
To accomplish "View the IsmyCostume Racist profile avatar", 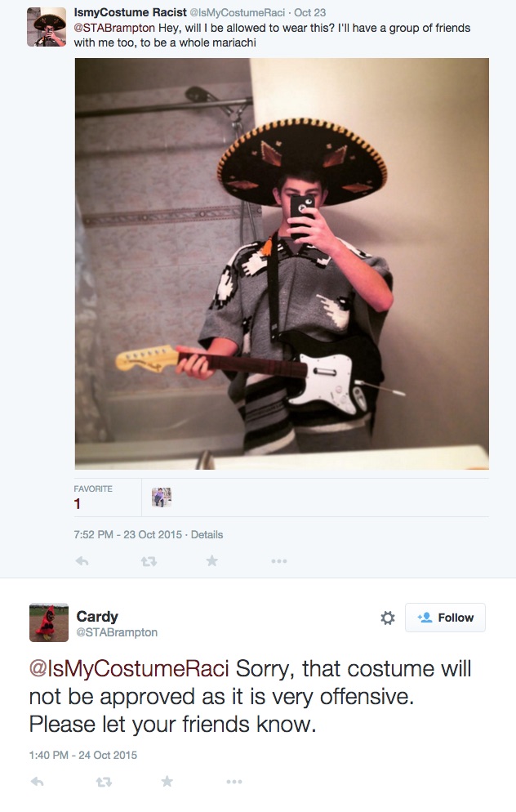I will (x=47, y=27).
